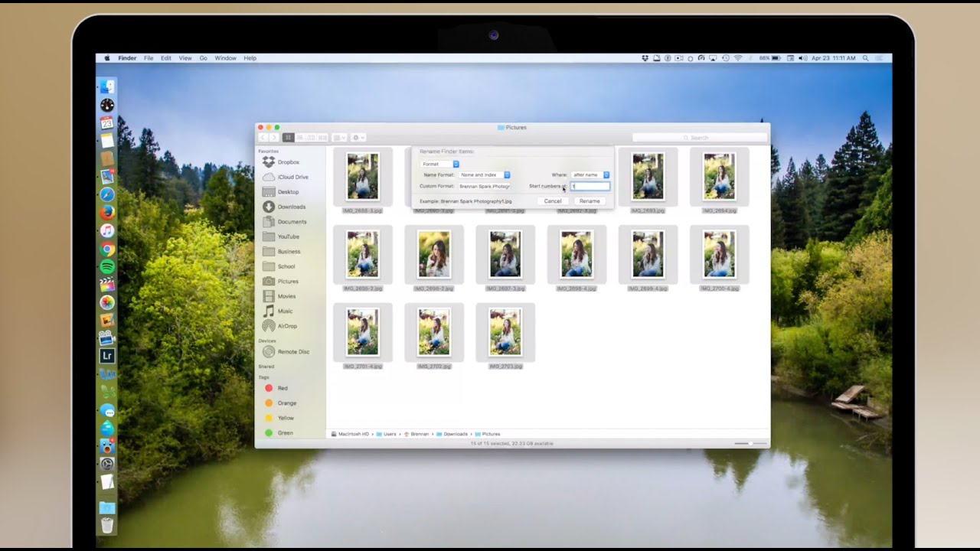The image size is (980, 551).
Task: Open Safari from the Dock
Action: 107,195
